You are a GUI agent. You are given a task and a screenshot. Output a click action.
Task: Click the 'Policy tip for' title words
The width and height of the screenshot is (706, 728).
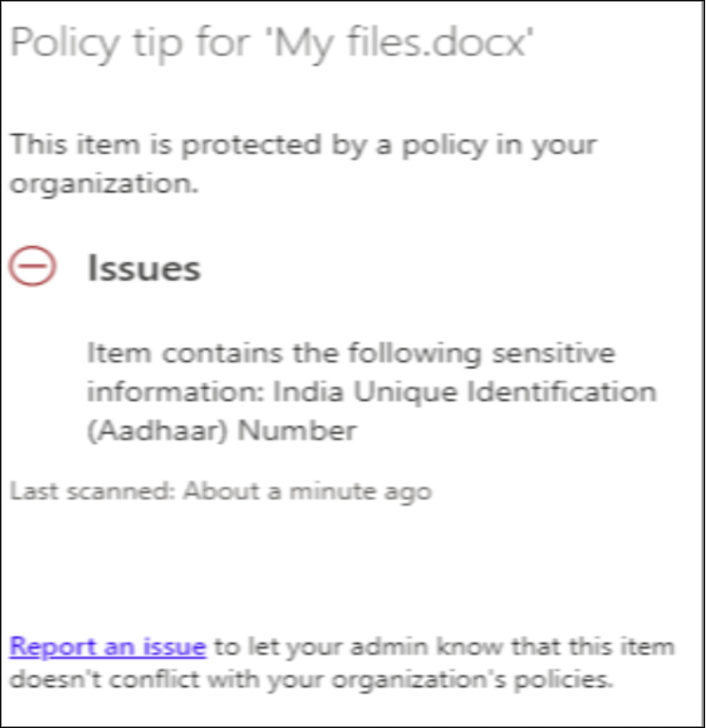130,43
